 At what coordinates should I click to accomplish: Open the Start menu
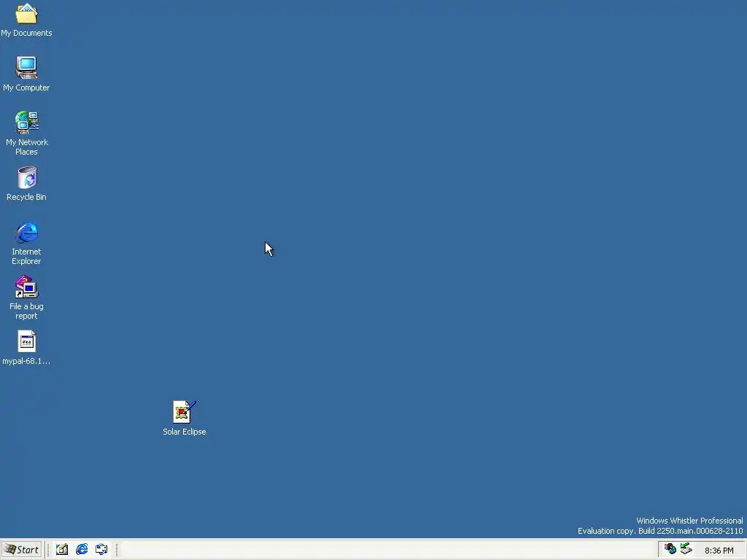[22, 550]
